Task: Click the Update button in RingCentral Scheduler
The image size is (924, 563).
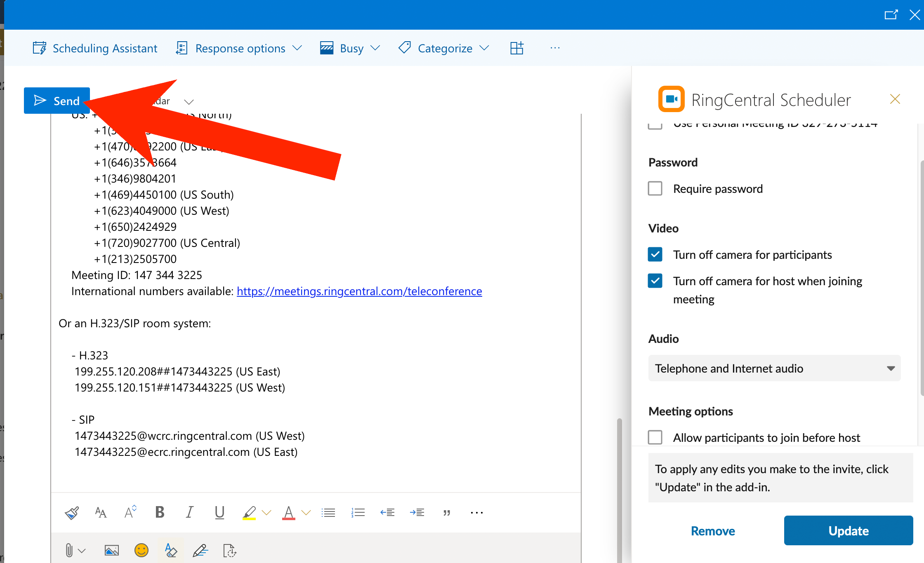Action: click(x=849, y=530)
